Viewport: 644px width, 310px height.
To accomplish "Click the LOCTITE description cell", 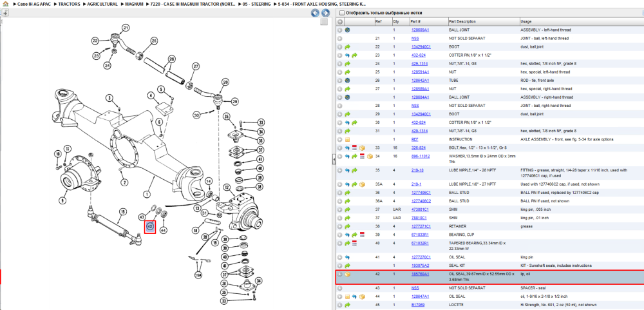I will (483, 305).
